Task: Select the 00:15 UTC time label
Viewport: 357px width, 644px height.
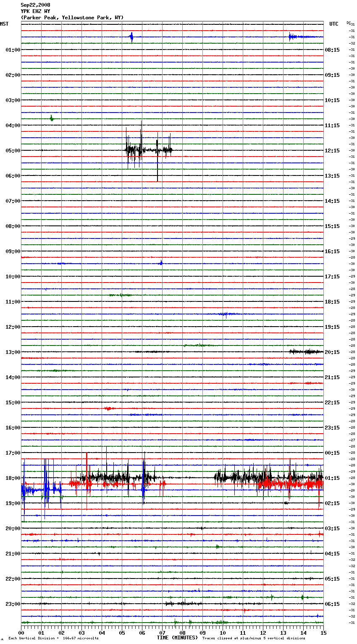Action: (332, 453)
